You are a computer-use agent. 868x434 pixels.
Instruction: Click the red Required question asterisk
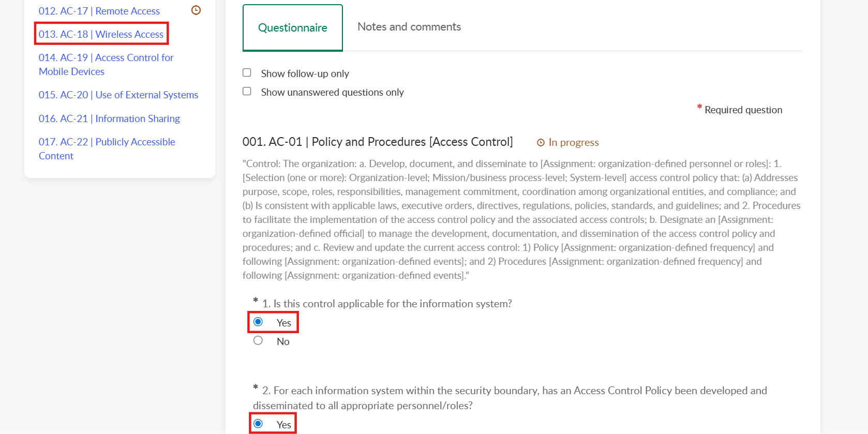(699, 107)
